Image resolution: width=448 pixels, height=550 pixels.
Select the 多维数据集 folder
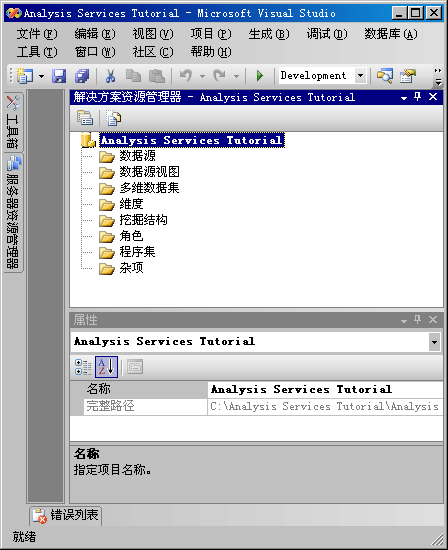(149, 188)
